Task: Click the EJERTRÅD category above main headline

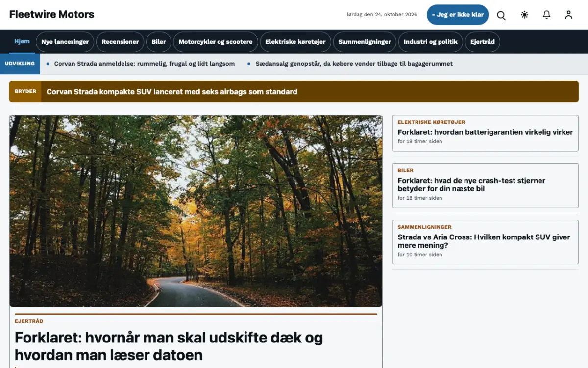Action: [29, 321]
